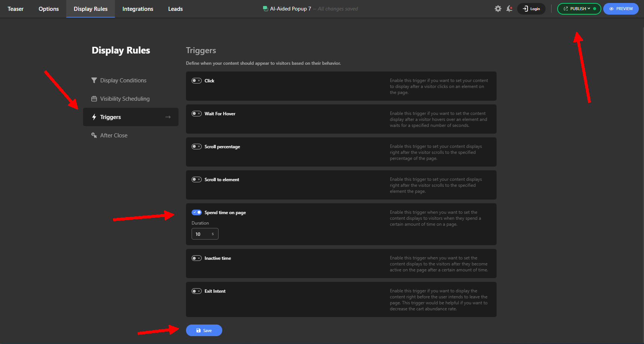Open the Leads tab

176,9
